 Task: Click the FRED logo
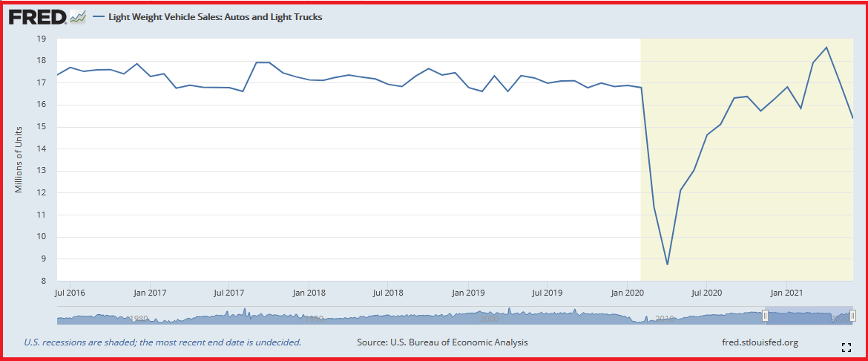[x=37, y=16]
